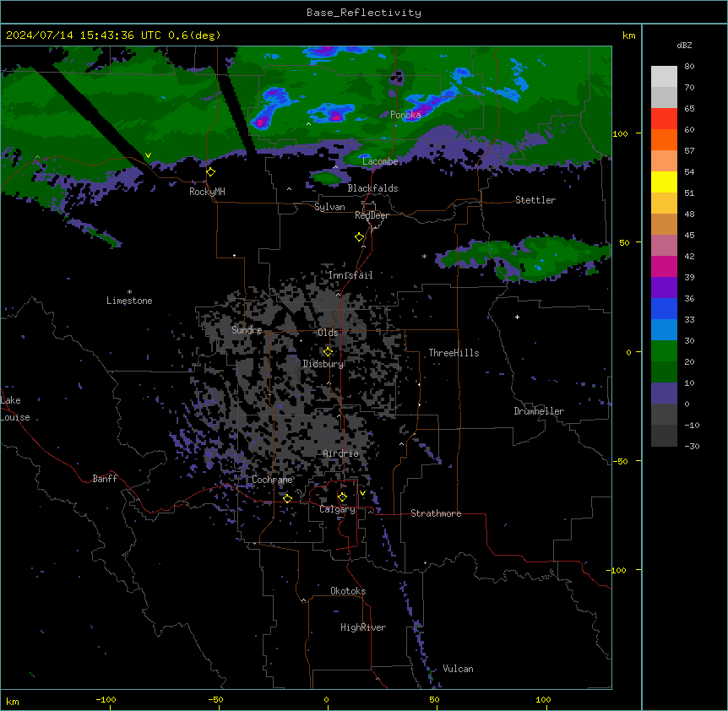Screen dimensions: 728x711
Task: Click the Lacombe city label
Action: pos(380,161)
